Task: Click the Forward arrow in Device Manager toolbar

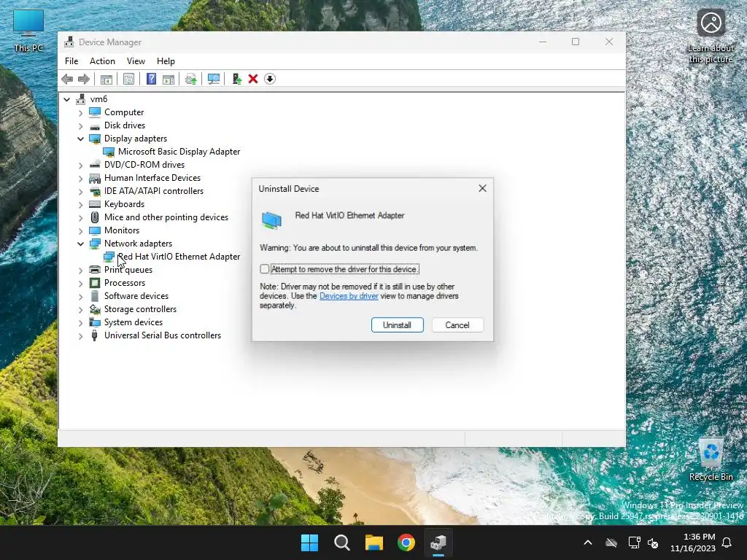Action: 84,79
